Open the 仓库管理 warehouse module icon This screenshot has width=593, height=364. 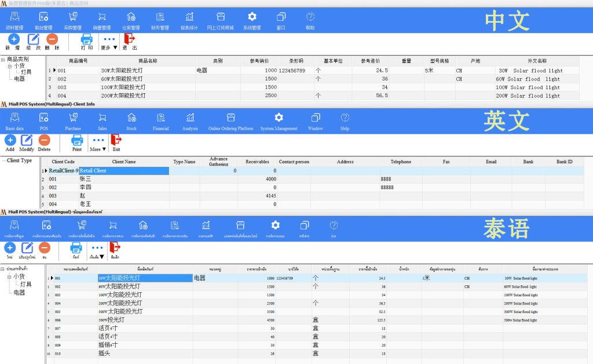pos(131,17)
